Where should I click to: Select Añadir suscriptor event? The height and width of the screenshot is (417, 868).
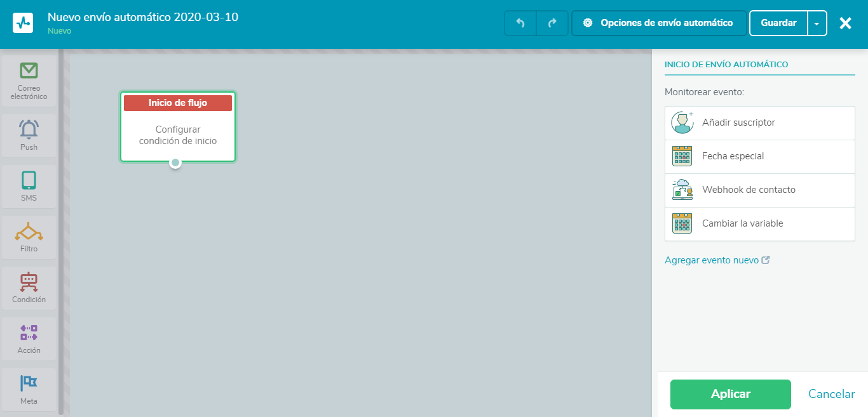click(x=760, y=122)
